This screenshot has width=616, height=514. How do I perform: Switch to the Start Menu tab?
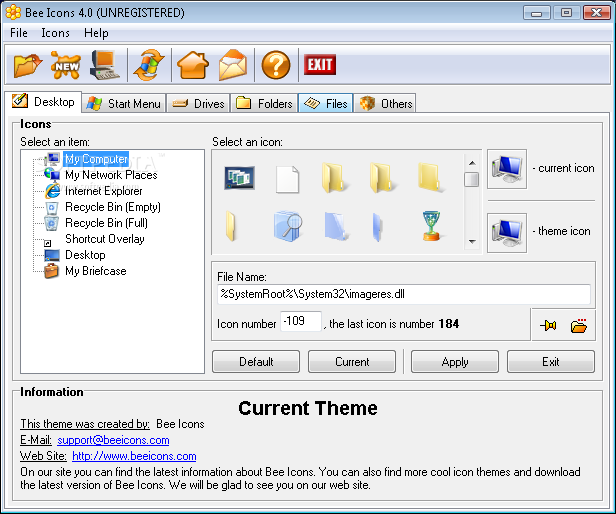(x=124, y=103)
